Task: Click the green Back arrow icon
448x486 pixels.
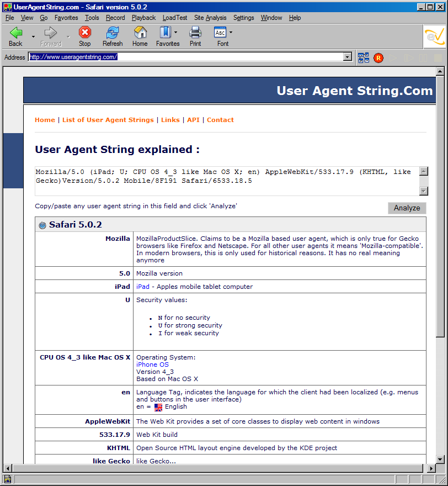Action: tap(16, 33)
